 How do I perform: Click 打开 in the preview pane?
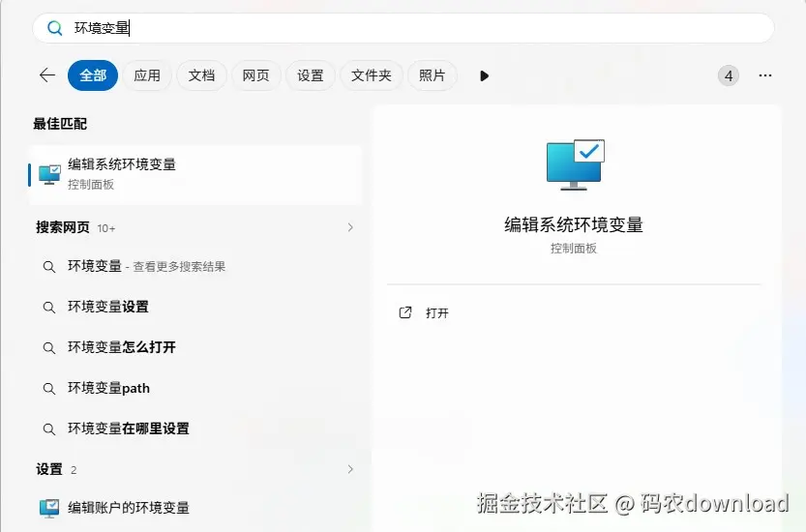[437, 313]
